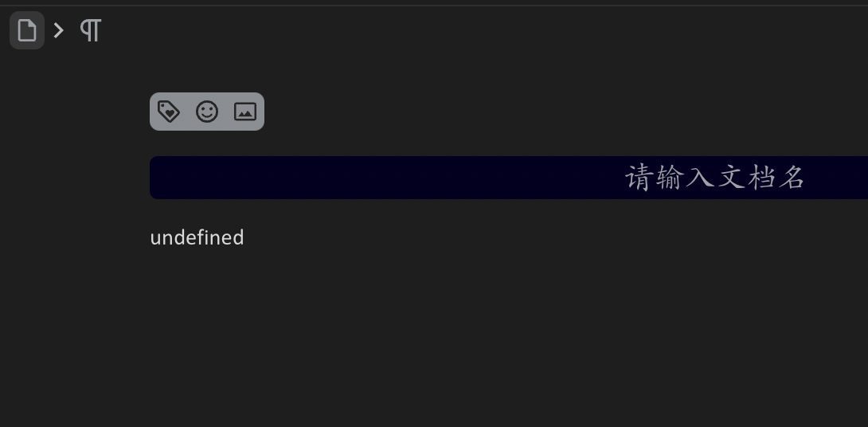Open the tag icon to add tags
Image resolution: width=868 pixels, height=427 pixels.
169,112
